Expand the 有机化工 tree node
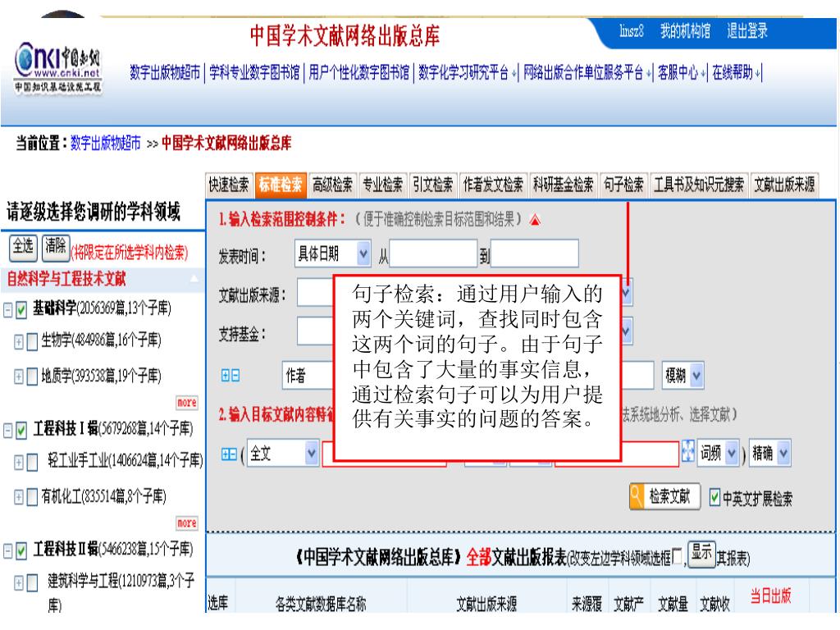 [x=19, y=497]
